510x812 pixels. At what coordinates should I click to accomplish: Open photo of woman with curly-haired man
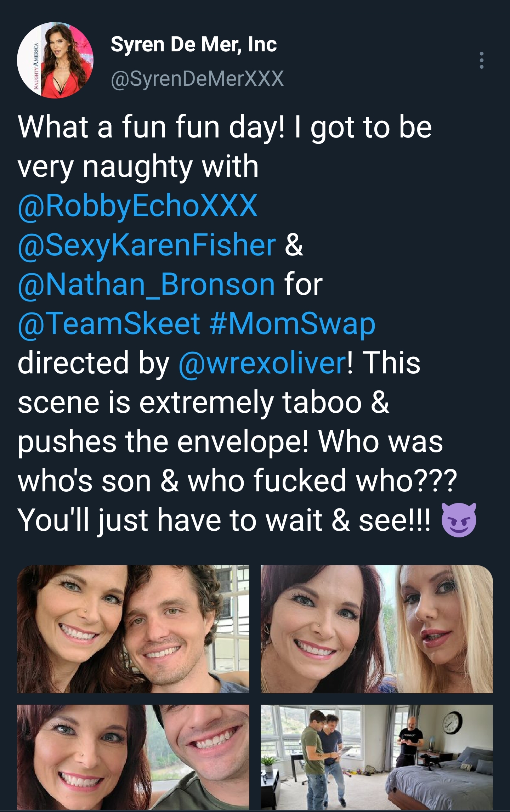coord(133,629)
